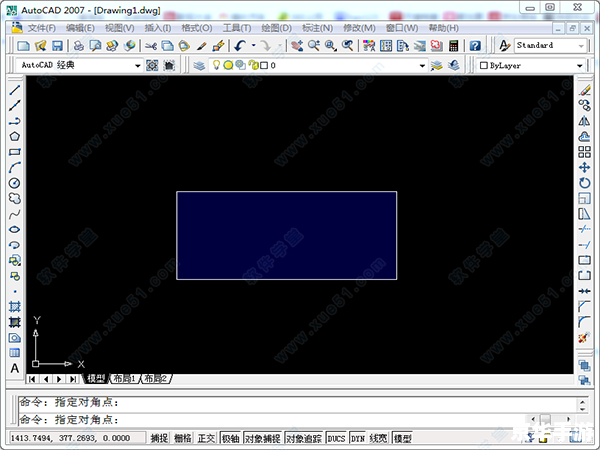This screenshot has width=600, height=450.
Task: Click the Save icon in standard toolbar
Action: pos(57,46)
